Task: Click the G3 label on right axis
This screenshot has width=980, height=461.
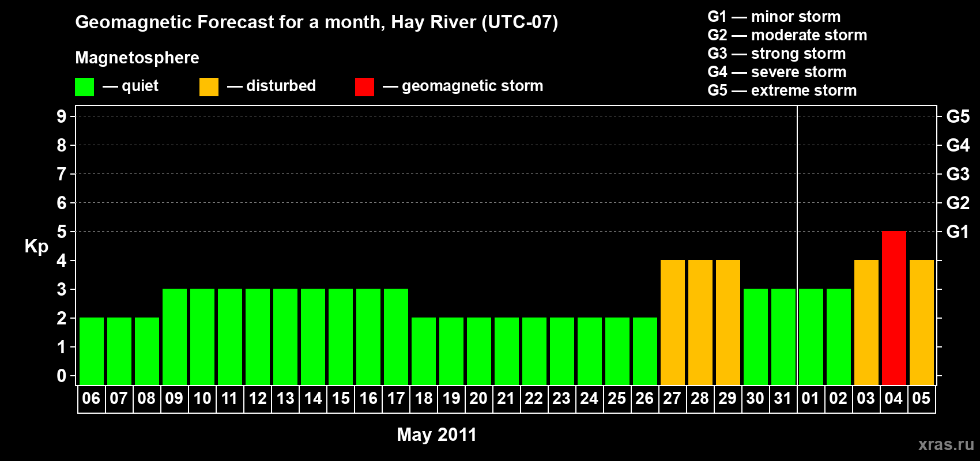Action: [958, 174]
